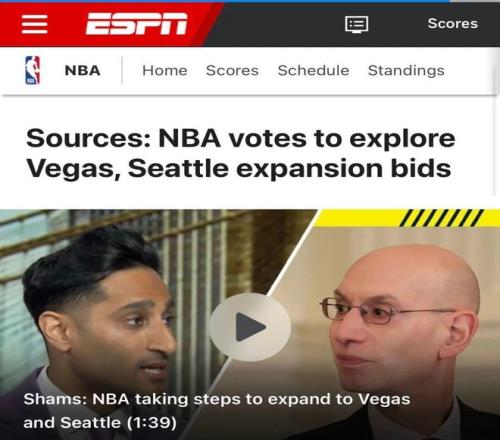Click the ESPN logo

pos(136,24)
